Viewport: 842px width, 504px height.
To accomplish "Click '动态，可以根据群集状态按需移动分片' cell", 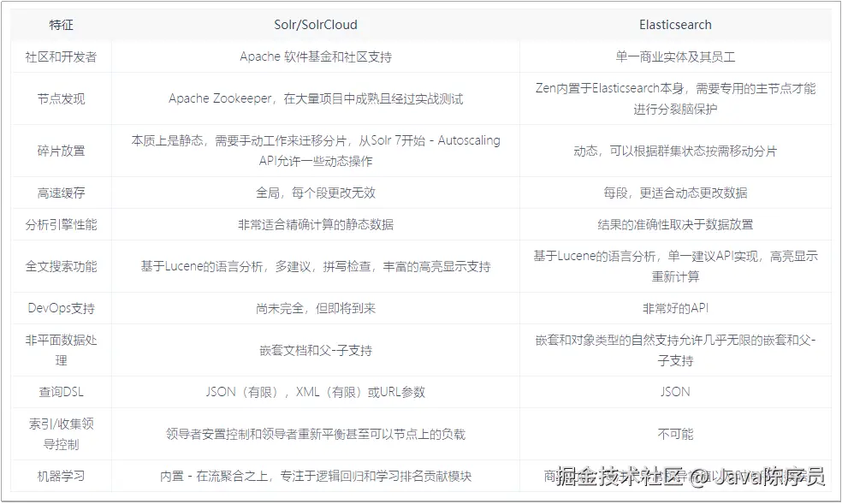I will tap(675, 151).
